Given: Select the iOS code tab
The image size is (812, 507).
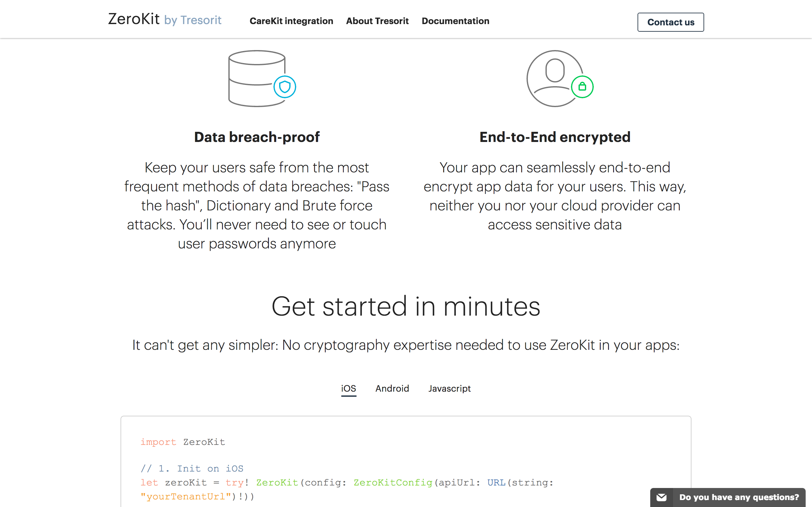Looking at the screenshot, I should click(x=348, y=388).
